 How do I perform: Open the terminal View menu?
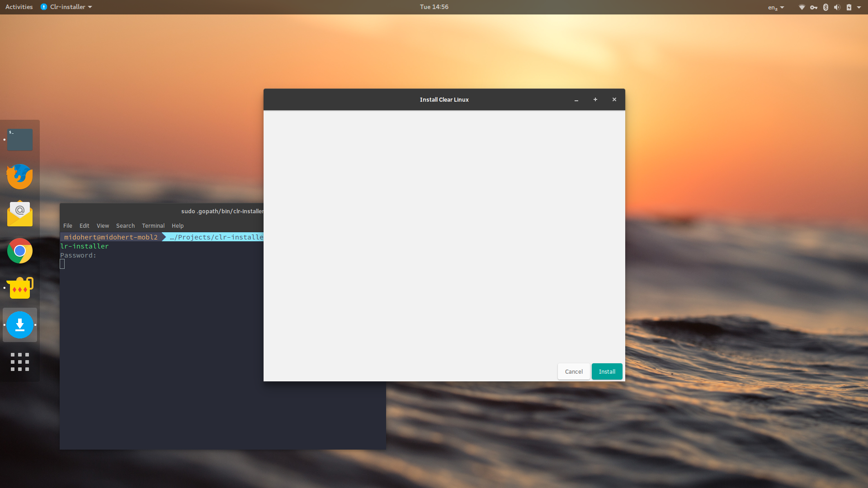click(x=103, y=226)
